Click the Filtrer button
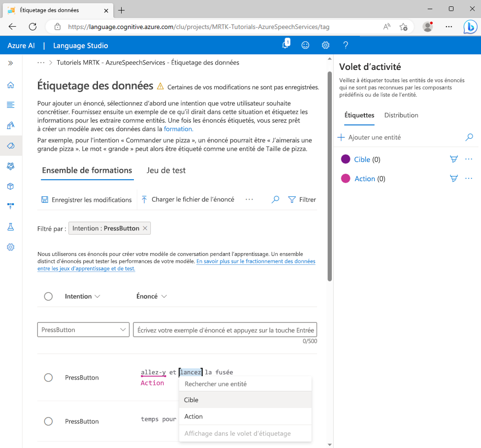The height and width of the screenshot is (448, 481). click(x=302, y=199)
